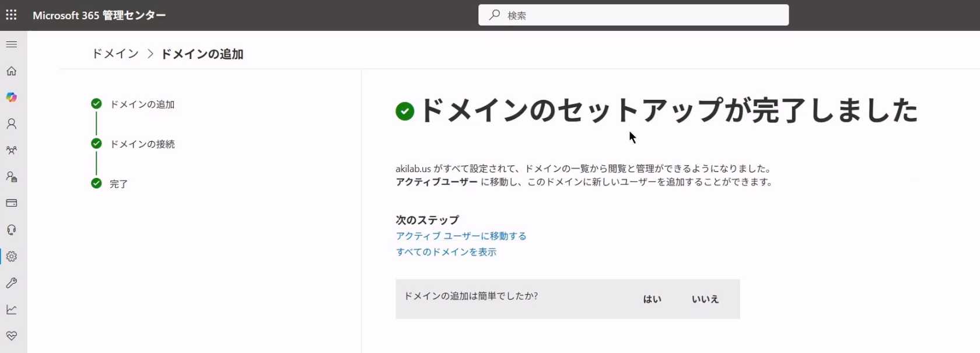The height and width of the screenshot is (353, 980).
Task: Click the ドメイン breadcrumb link
Action: pyautogui.click(x=116, y=54)
